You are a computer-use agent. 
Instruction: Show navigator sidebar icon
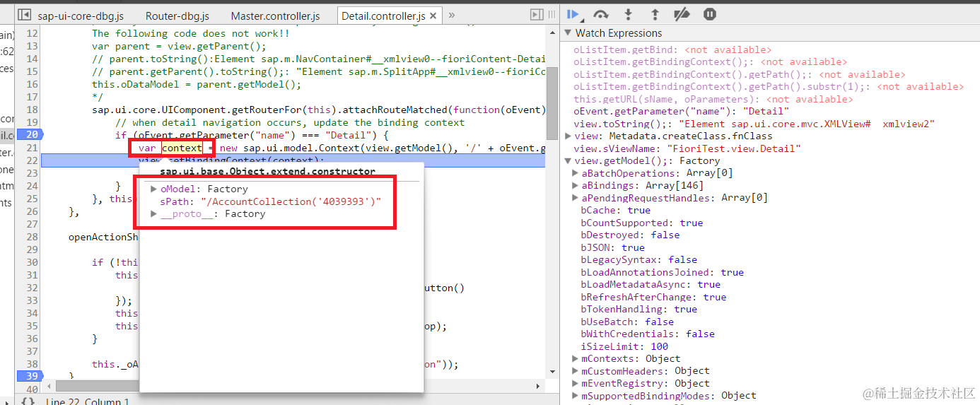tap(24, 15)
